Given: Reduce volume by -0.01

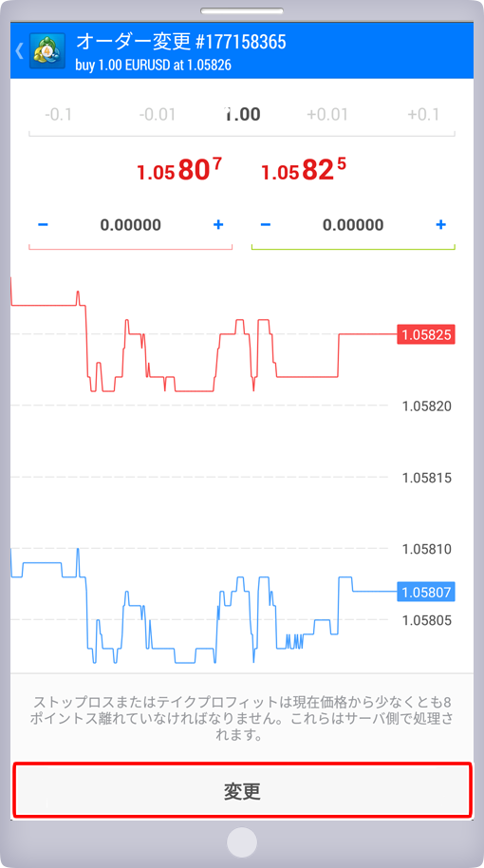Looking at the screenshot, I should pyautogui.click(x=158, y=115).
